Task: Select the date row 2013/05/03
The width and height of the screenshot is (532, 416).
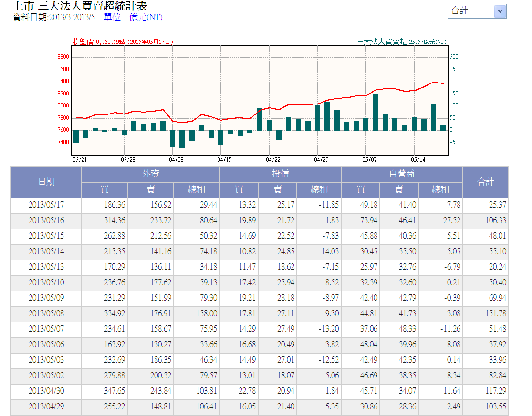Action: click(46, 360)
